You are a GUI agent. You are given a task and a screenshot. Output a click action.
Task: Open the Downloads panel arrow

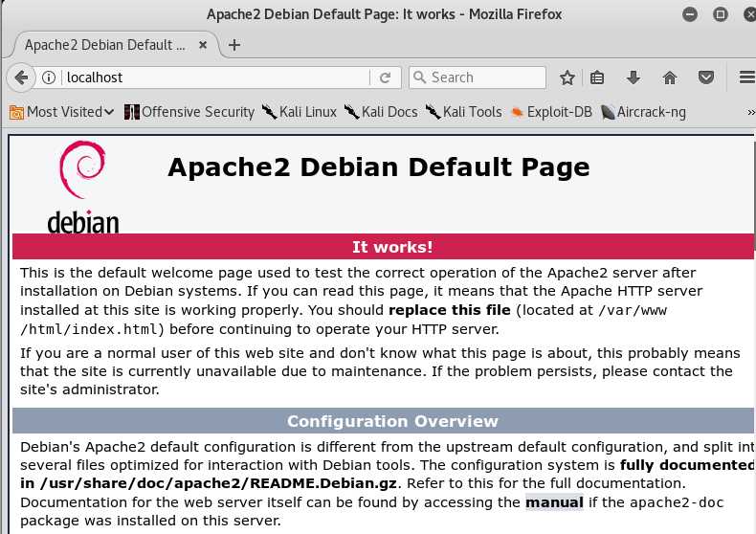pos(634,78)
